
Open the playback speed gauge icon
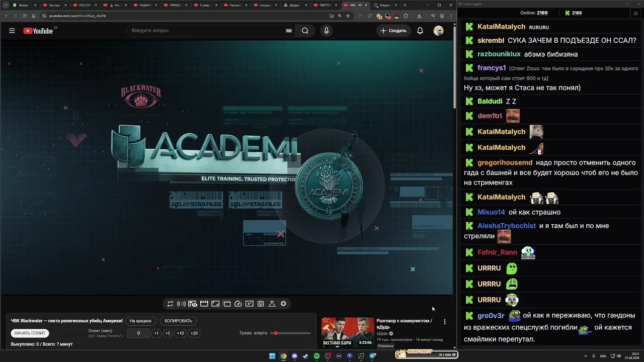click(238, 304)
